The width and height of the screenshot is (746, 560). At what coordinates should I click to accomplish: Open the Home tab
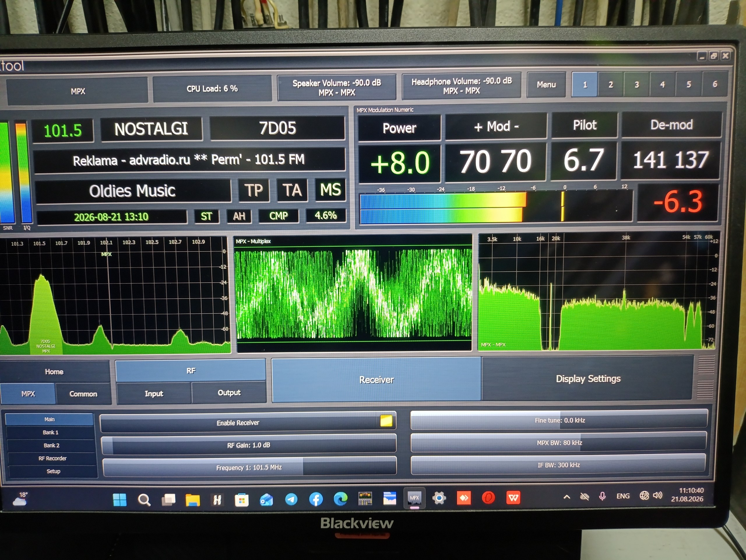click(54, 371)
